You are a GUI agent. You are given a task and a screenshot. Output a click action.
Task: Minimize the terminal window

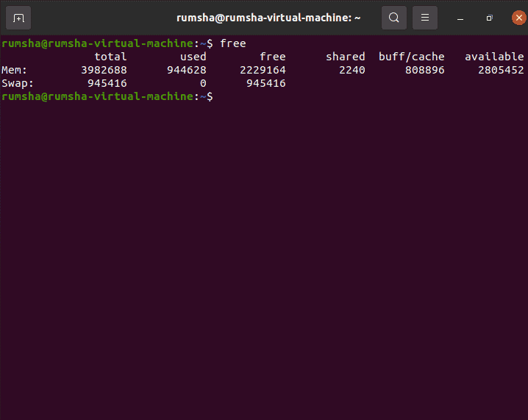click(x=460, y=18)
